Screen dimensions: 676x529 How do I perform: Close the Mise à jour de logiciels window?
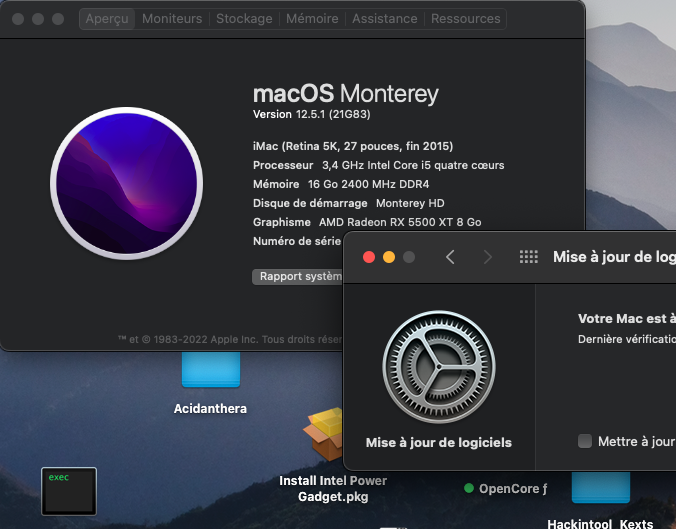[369, 257]
